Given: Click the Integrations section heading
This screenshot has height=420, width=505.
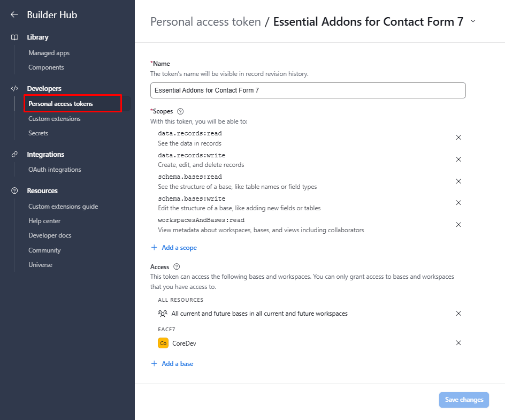Looking at the screenshot, I should (45, 154).
